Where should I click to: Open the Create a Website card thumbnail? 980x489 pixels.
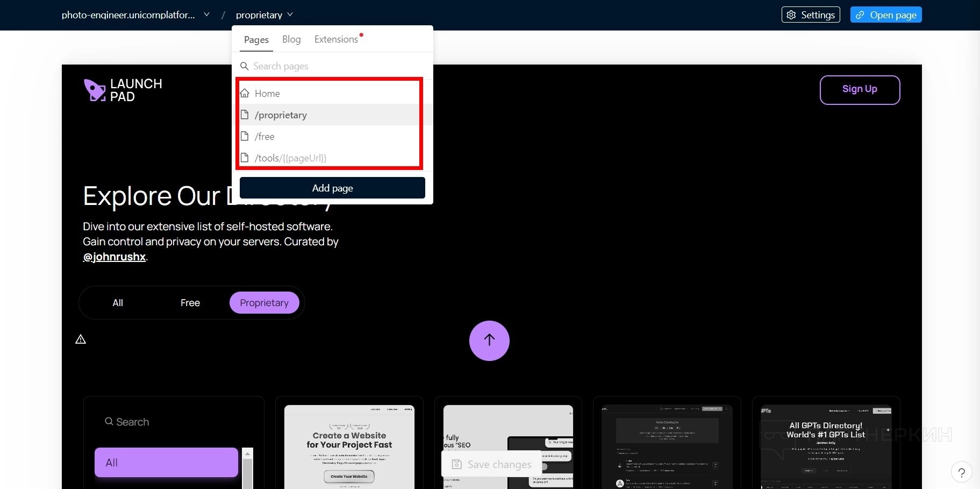tap(349, 447)
